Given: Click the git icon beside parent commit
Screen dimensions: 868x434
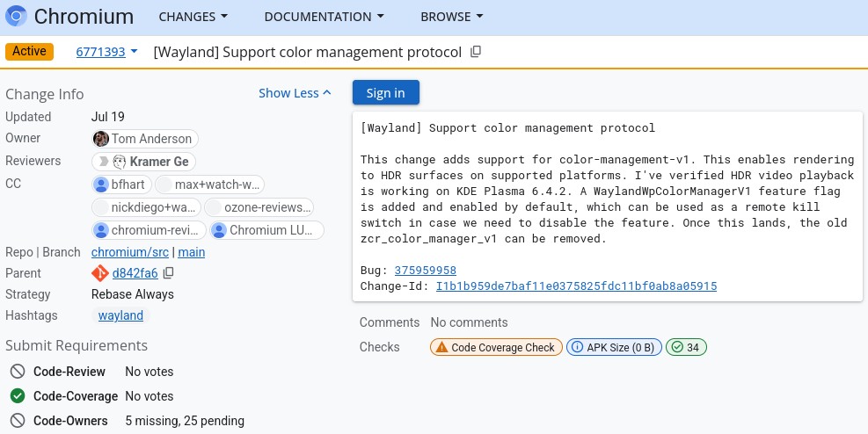Looking at the screenshot, I should click(x=100, y=272).
